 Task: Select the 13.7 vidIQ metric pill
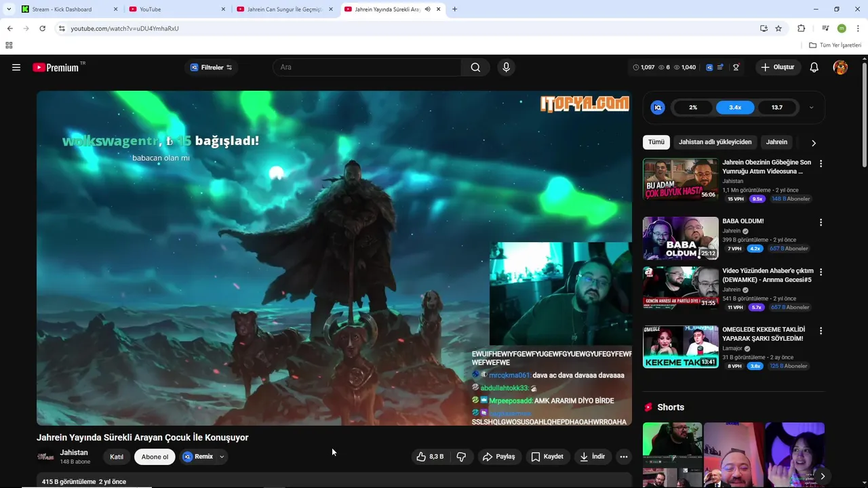pyautogui.click(x=777, y=107)
